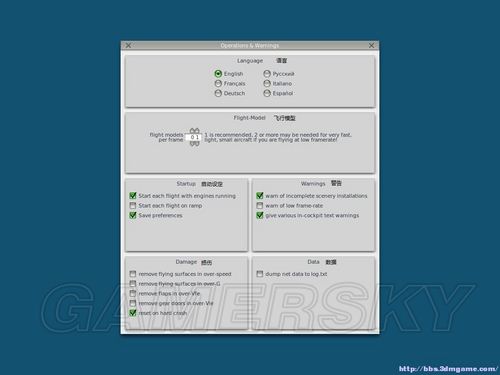Toggle warn of incomplete scenery installations
The height and width of the screenshot is (375, 500).
click(x=260, y=196)
